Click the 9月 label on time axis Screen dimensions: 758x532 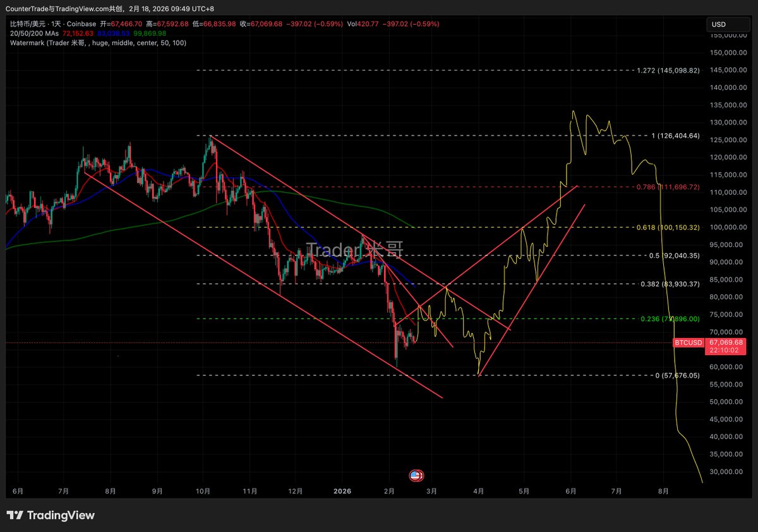(x=157, y=490)
